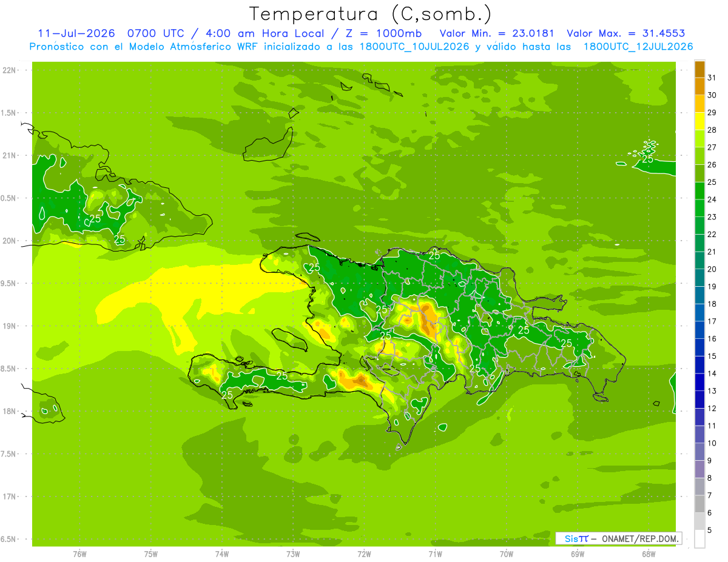Screen dimensions: 728x562
Task: Click the legend value '10'
Action: click(x=712, y=444)
